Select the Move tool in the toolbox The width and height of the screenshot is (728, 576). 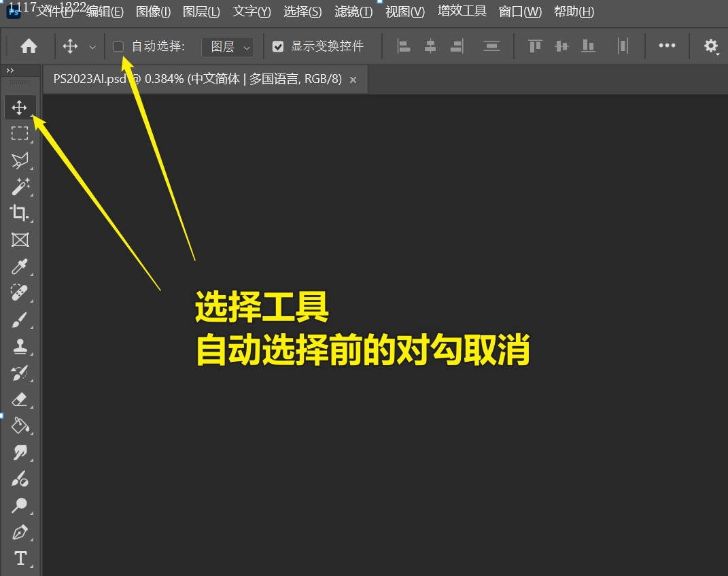(x=20, y=107)
